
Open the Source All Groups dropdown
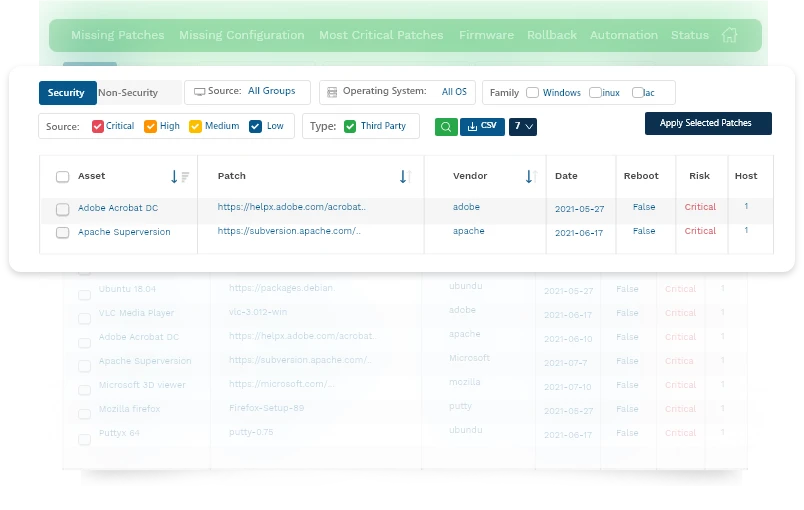[x=248, y=92]
